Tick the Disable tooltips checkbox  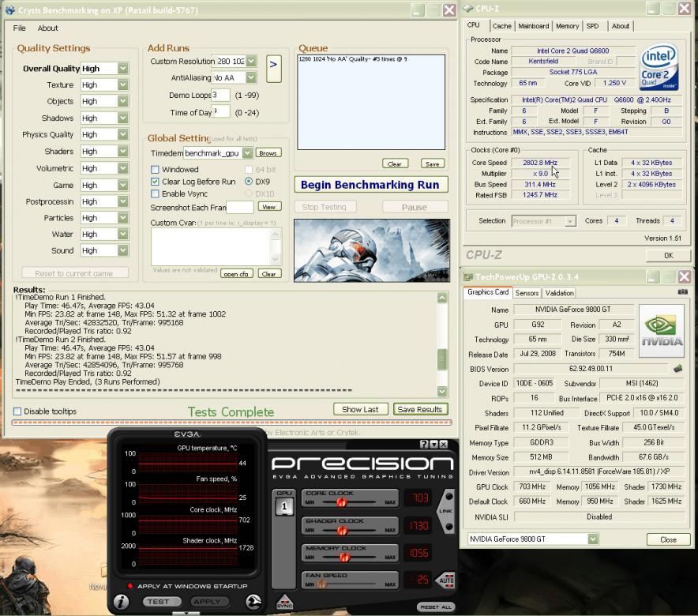click(17, 411)
